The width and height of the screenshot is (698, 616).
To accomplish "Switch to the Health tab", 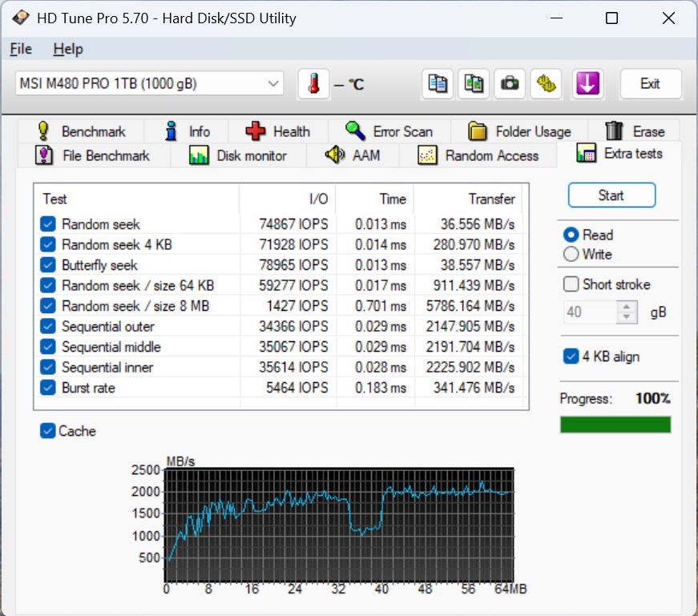I will pos(278,131).
